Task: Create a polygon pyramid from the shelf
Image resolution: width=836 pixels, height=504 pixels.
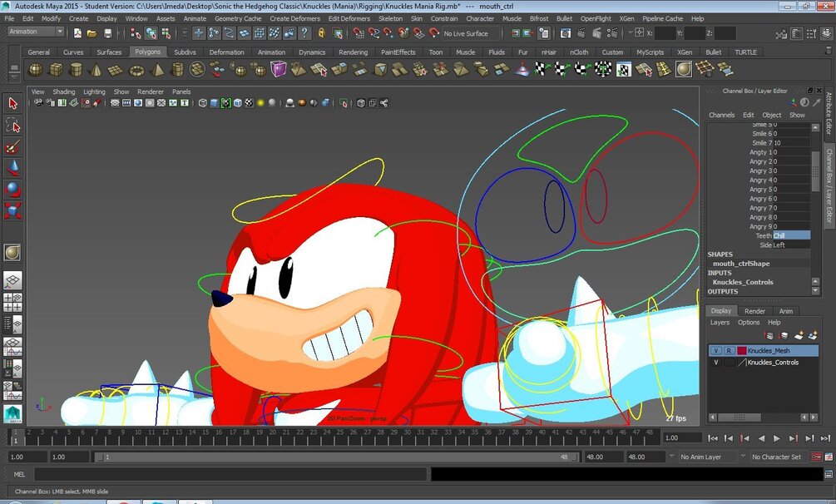Action: (158, 70)
